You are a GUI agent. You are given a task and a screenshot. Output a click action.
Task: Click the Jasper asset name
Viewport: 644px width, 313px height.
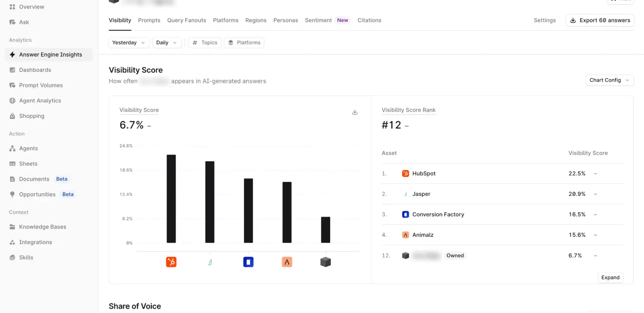tap(421, 194)
